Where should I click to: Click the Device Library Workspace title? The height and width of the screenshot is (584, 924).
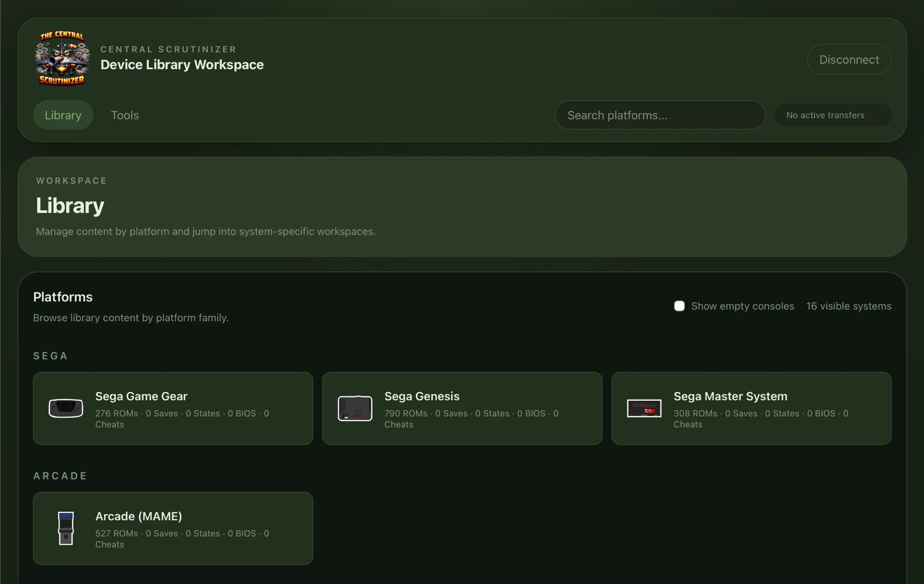click(x=182, y=65)
